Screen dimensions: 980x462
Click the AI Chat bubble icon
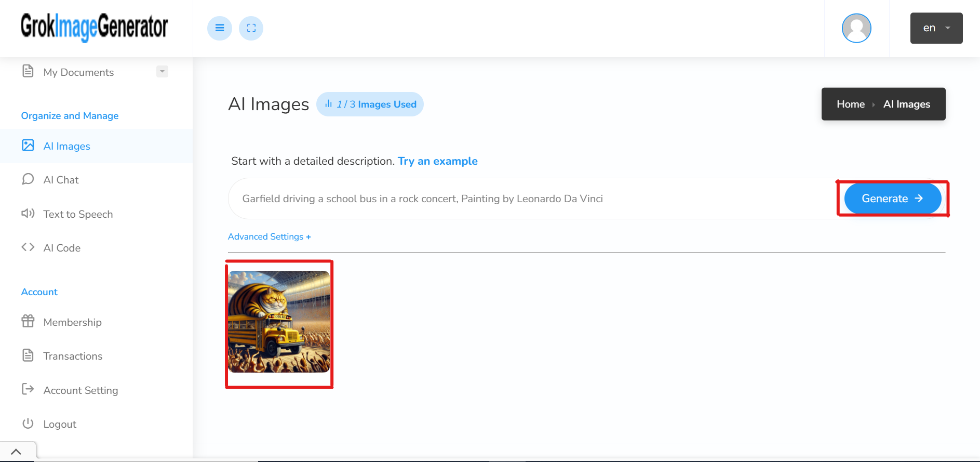[28, 179]
